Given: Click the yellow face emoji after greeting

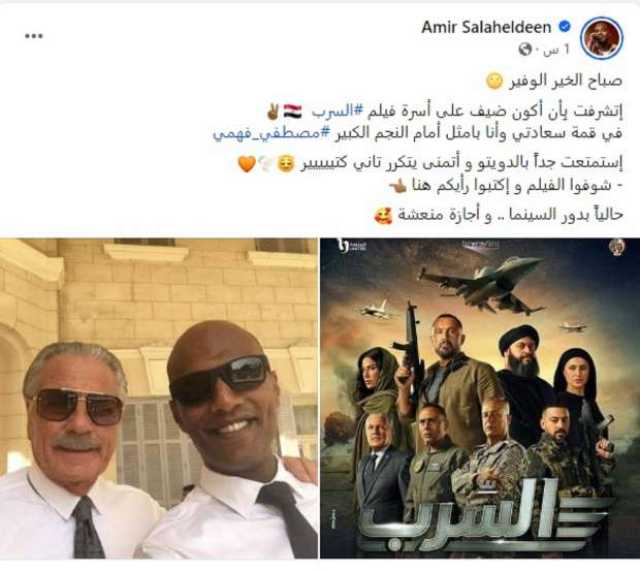Looking at the screenshot, I should (x=494, y=81).
